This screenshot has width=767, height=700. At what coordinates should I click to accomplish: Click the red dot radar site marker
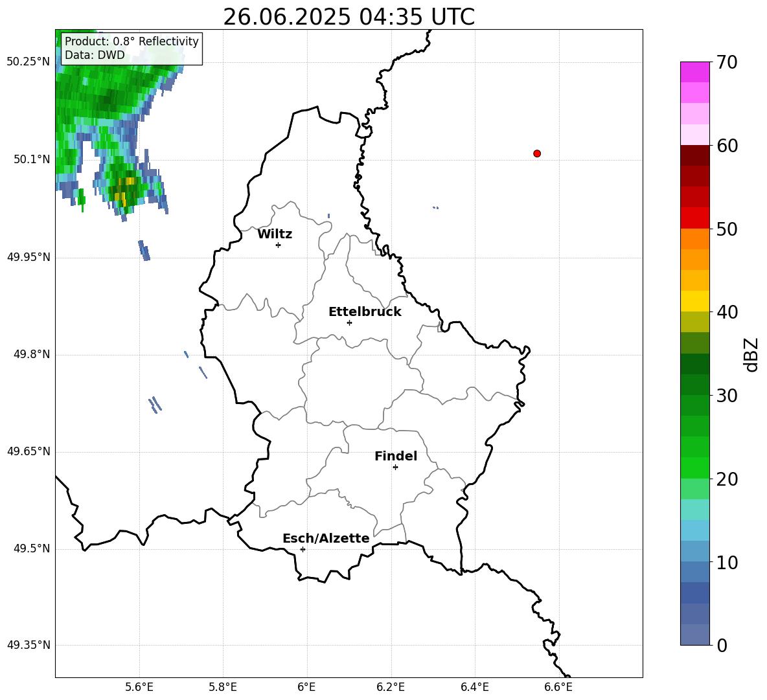coord(537,153)
